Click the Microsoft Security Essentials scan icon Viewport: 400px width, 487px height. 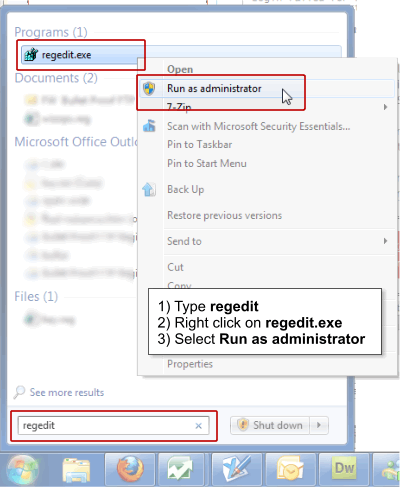(149, 126)
